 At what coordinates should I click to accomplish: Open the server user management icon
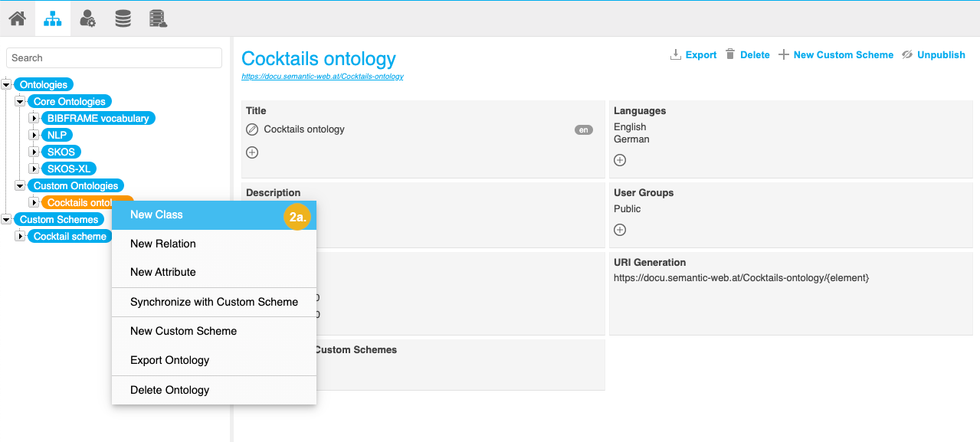[158, 18]
